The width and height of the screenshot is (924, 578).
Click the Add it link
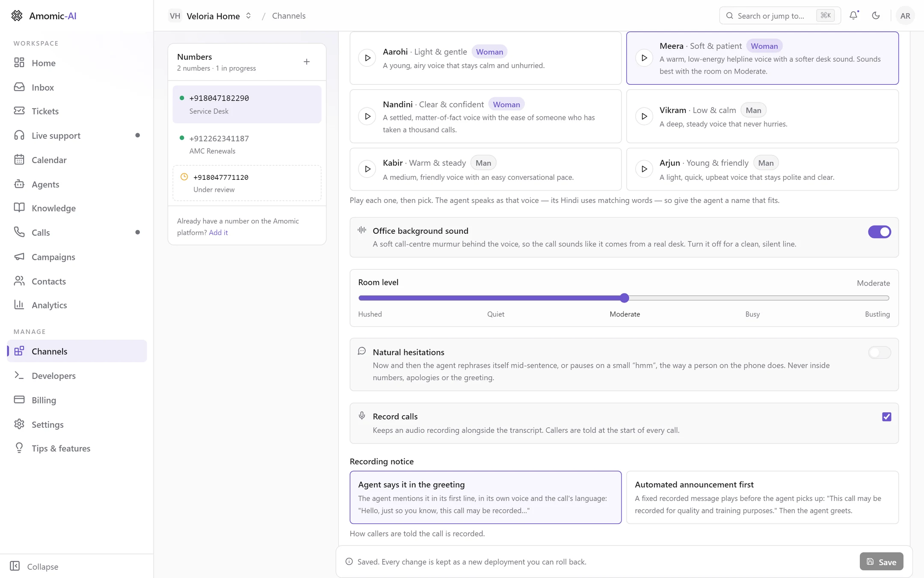point(218,233)
